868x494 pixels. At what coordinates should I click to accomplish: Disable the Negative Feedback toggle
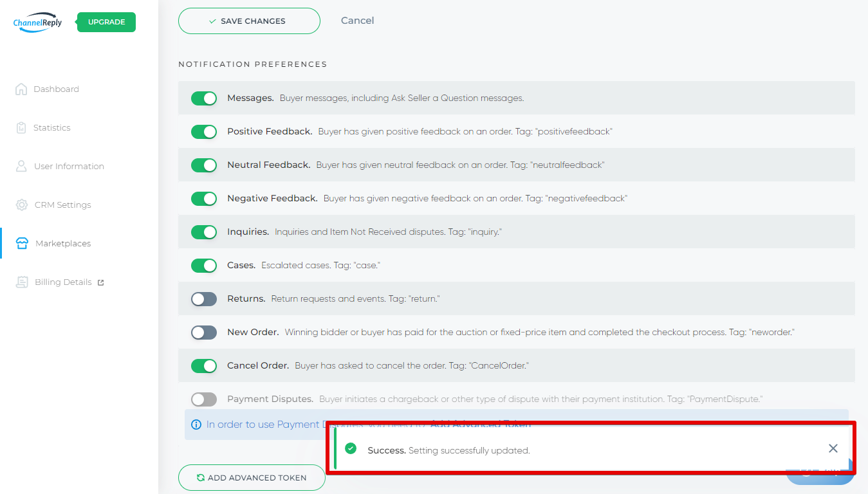pos(204,199)
